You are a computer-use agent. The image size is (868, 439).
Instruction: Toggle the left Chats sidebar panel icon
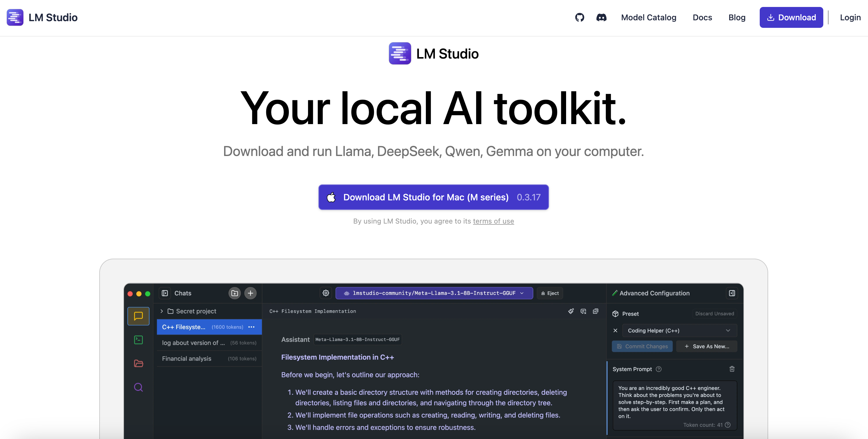point(165,293)
